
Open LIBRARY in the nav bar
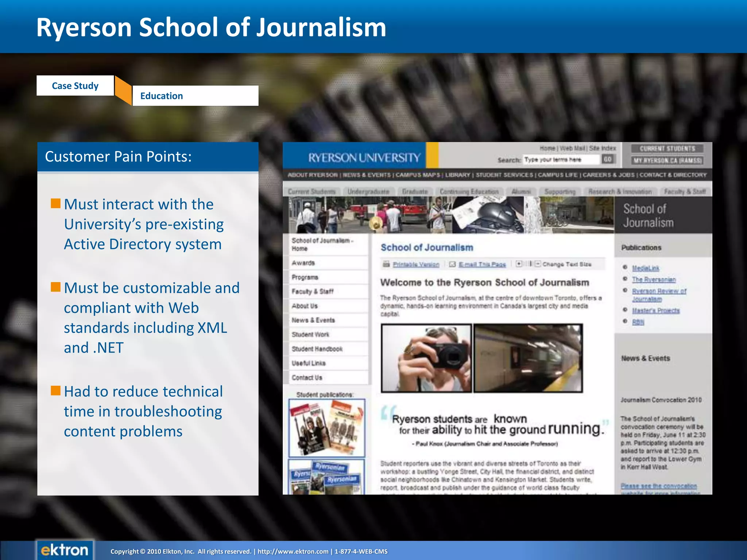click(458, 175)
